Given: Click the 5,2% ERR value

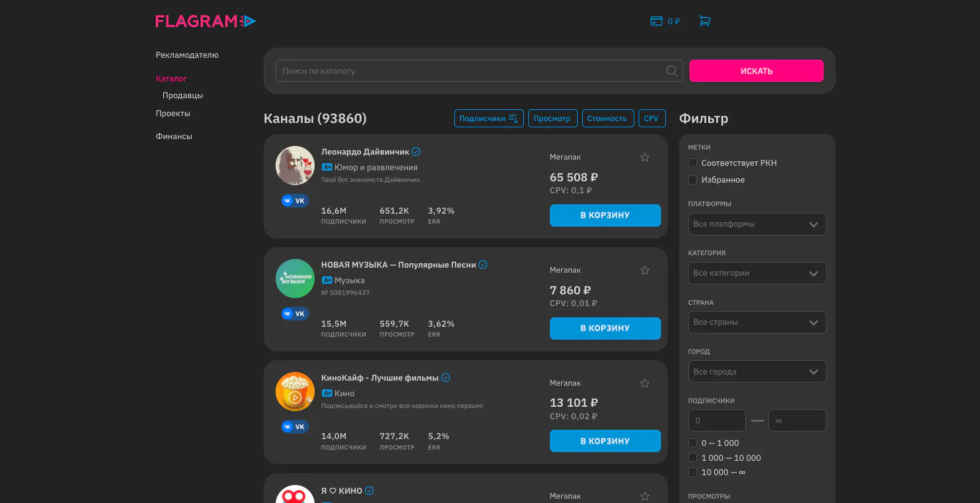Looking at the screenshot, I should [x=439, y=436].
